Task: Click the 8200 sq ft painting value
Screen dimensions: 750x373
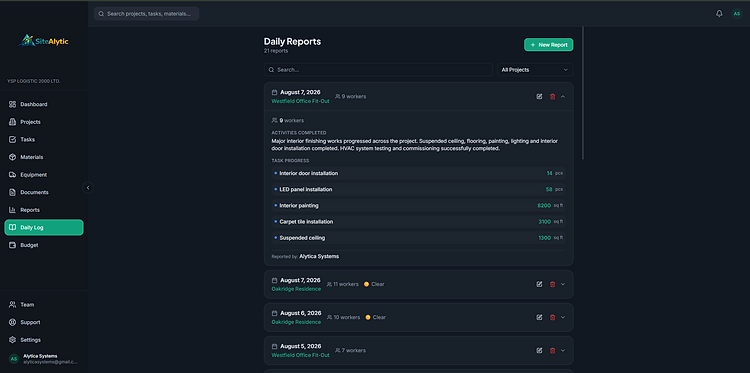Action: click(550, 206)
